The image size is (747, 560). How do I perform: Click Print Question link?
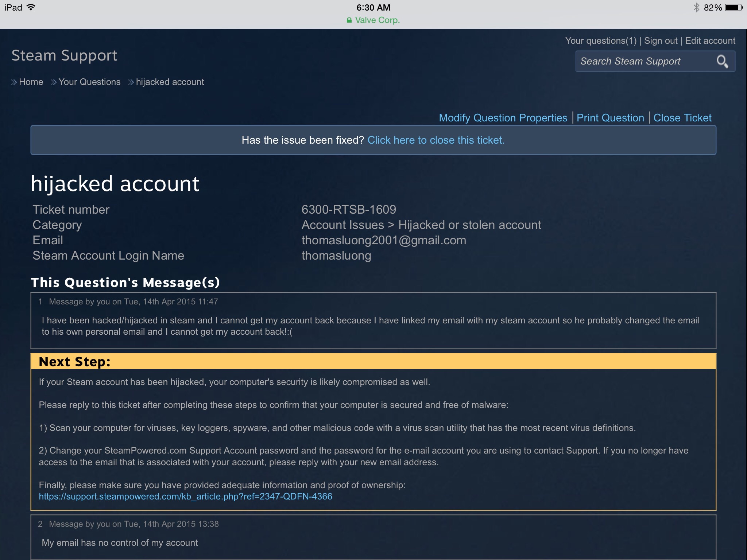(x=610, y=118)
